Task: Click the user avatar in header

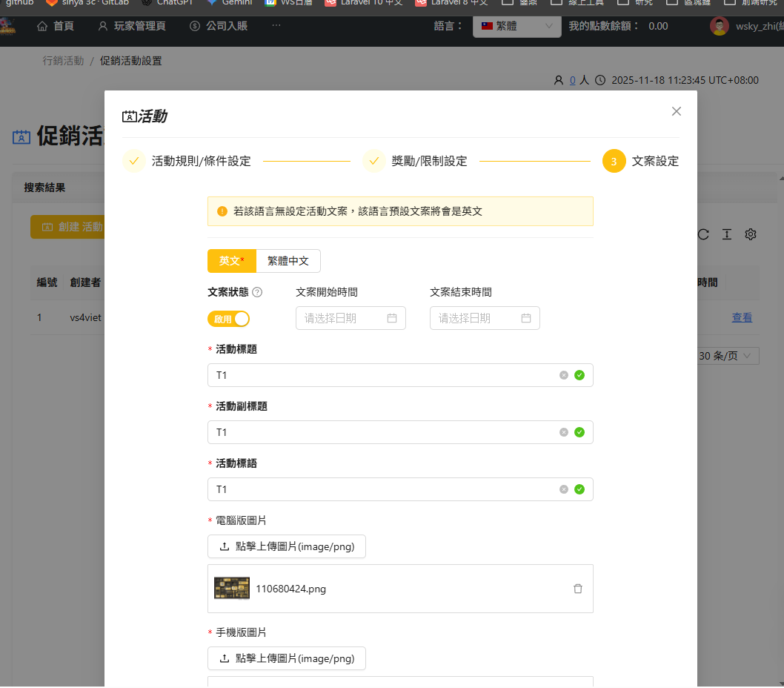Action: pos(719,27)
